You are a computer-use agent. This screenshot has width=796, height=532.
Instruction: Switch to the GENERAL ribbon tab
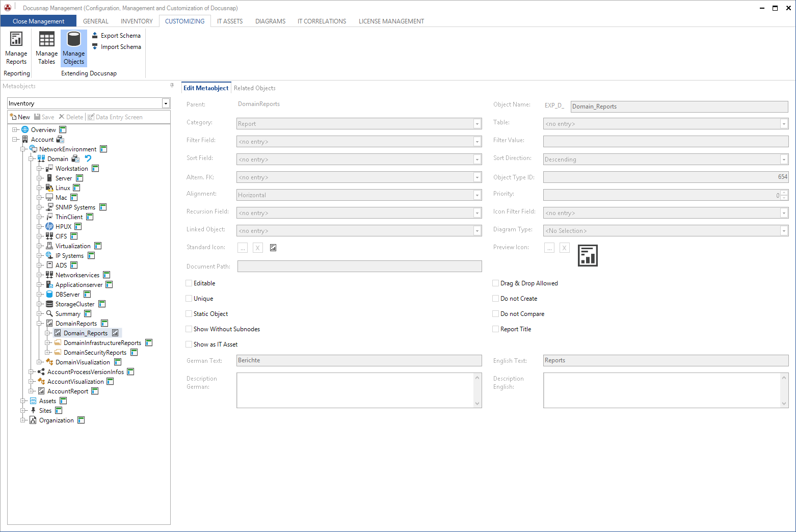(96, 21)
